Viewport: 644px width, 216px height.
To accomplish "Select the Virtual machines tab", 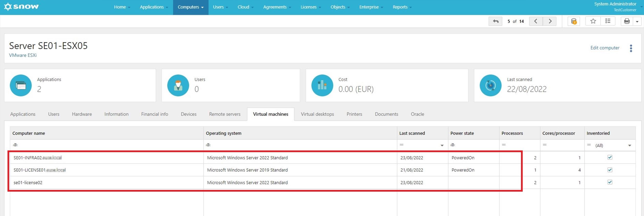I will [x=271, y=114].
